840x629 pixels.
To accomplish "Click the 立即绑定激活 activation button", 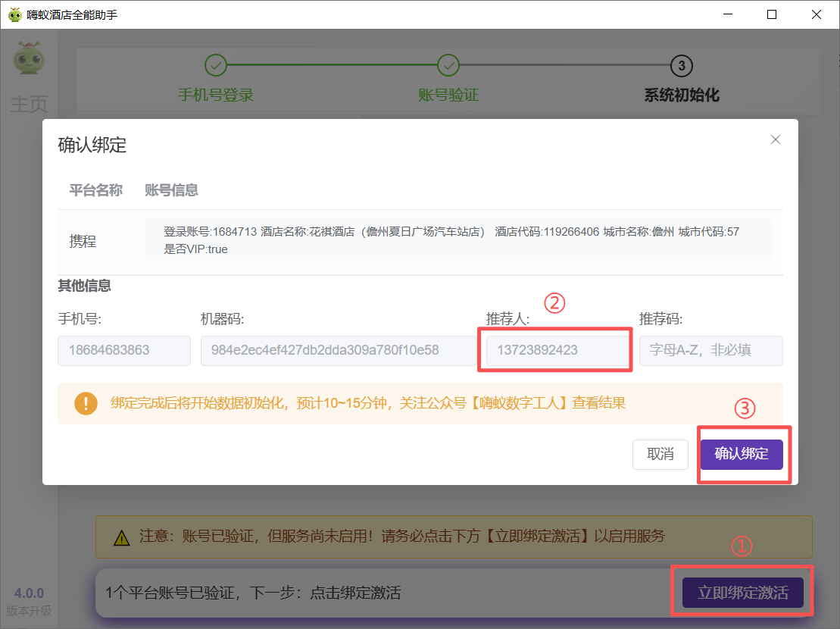I will click(x=743, y=592).
